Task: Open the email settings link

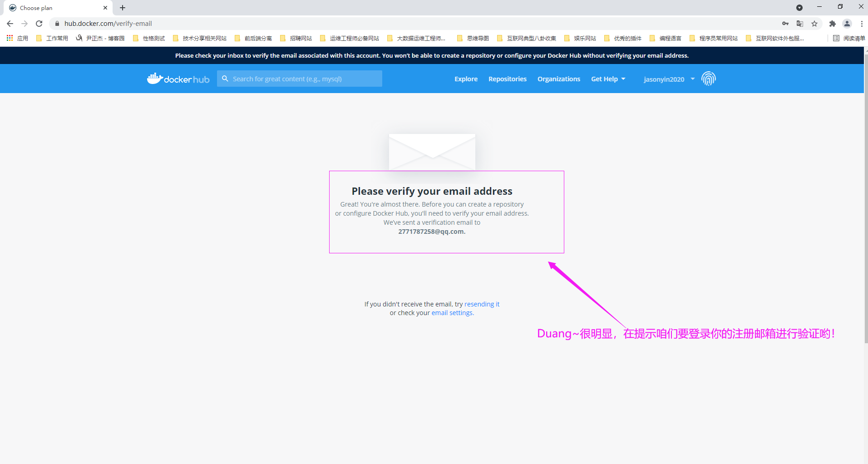Action: click(x=452, y=313)
